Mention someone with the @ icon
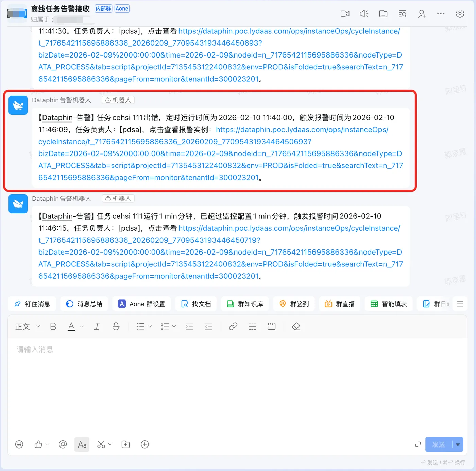Screen dimensions: 476x471 pyautogui.click(x=63, y=444)
